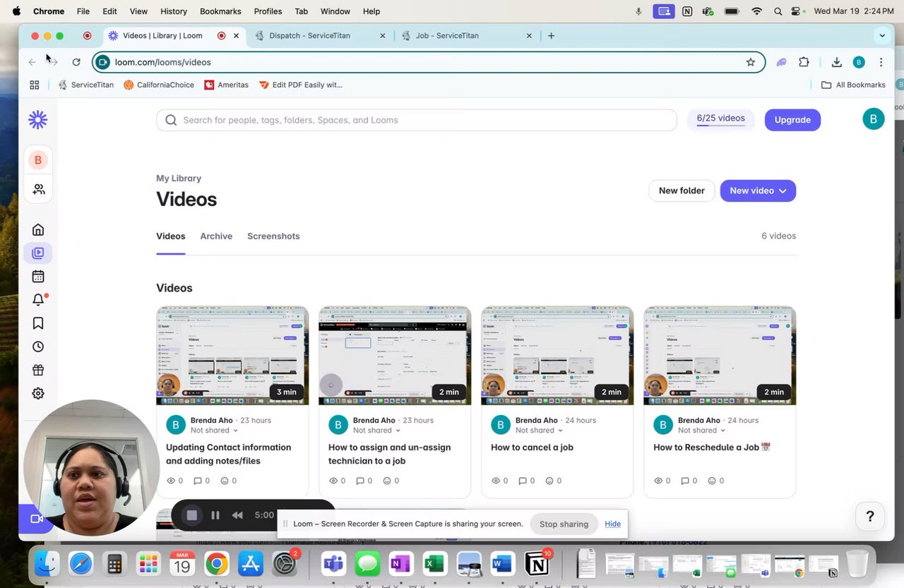Open the Loom extension icon in Chrome toolbar
The image size is (904, 588).
click(x=781, y=62)
